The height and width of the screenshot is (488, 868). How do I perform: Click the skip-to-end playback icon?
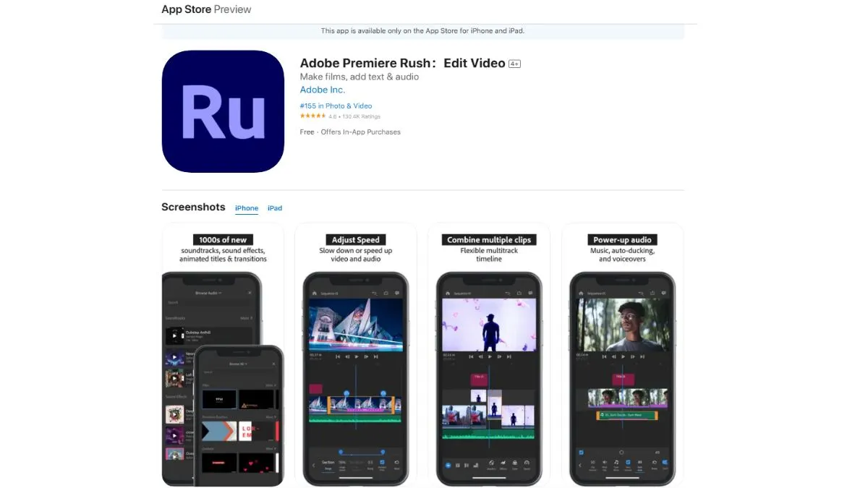(x=375, y=356)
